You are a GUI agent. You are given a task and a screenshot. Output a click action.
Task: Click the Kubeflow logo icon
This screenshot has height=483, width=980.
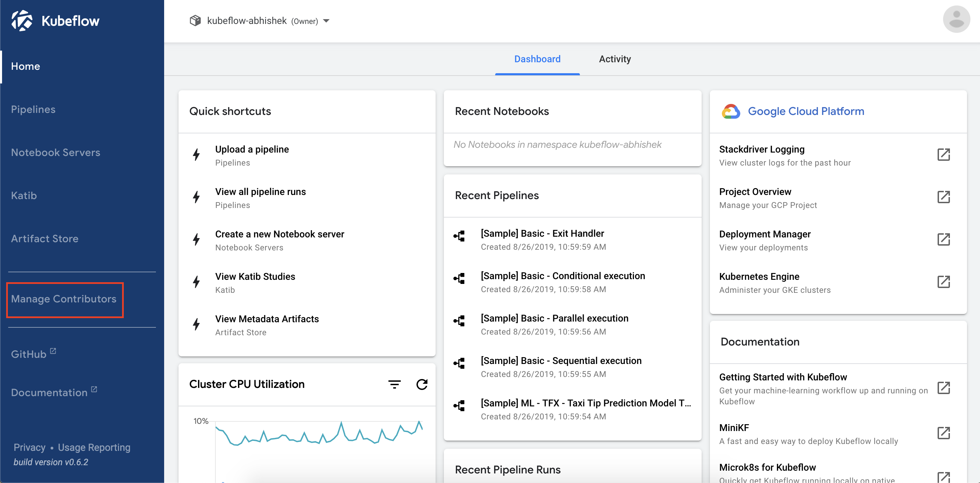(x=22, y=21)
